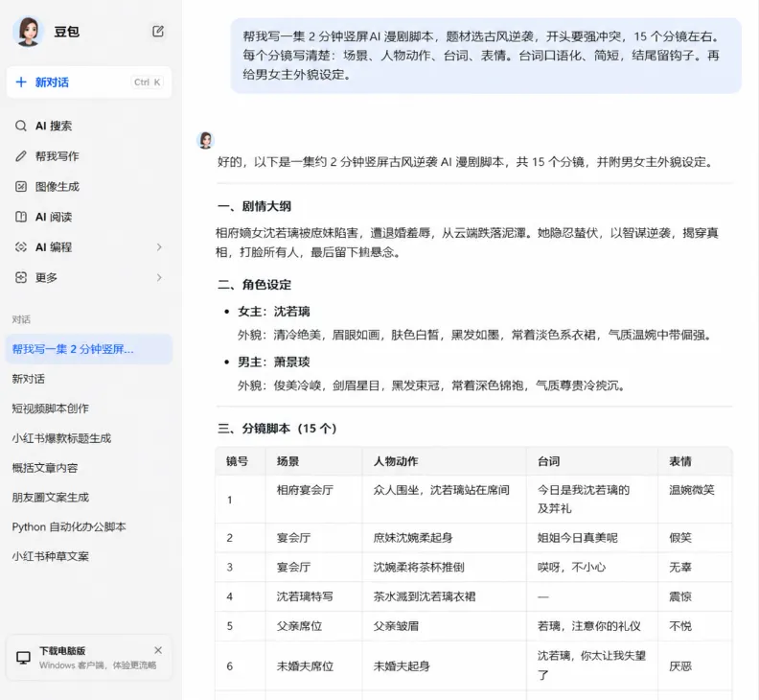Dismiss the 下载电脑版 download banner
The image size is (759, 700).
pyautogui.click(x=158, y=650)
